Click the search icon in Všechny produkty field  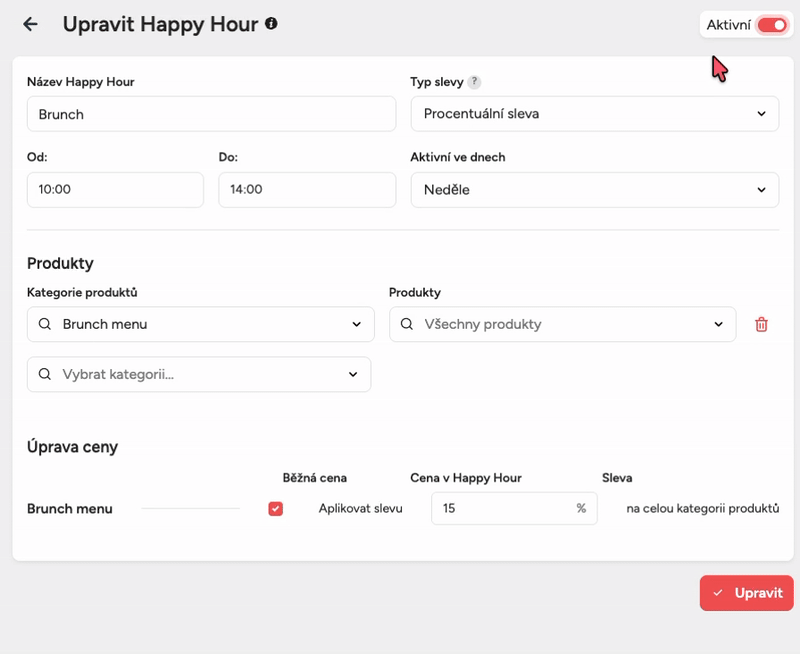(x=406, y=324)
